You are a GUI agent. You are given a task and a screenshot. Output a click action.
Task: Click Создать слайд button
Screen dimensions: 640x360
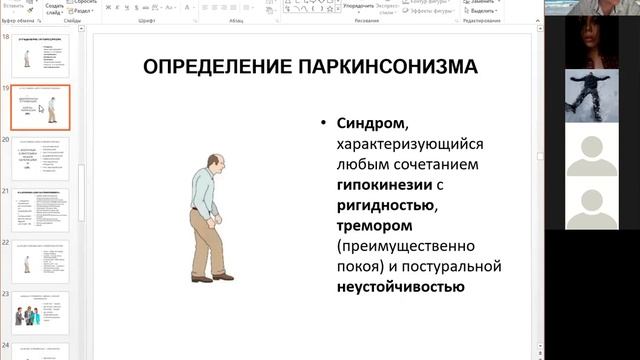point(54,9)
